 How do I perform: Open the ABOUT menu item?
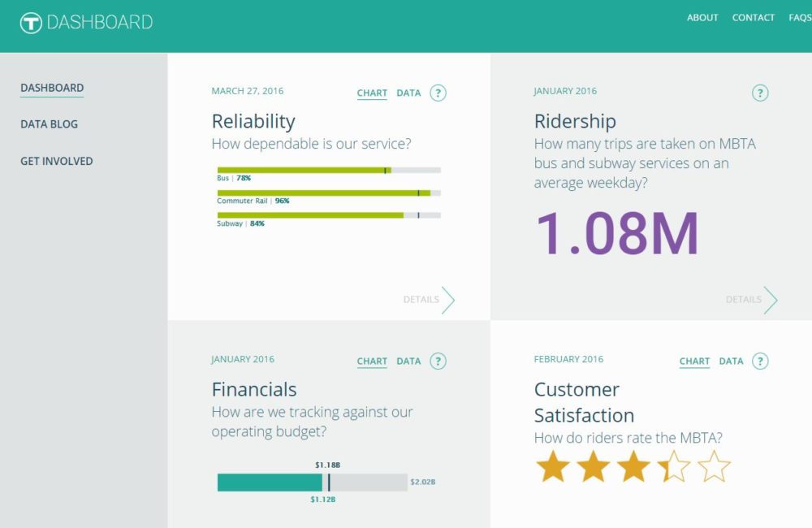pyautogui.click(x=702, y=17)
